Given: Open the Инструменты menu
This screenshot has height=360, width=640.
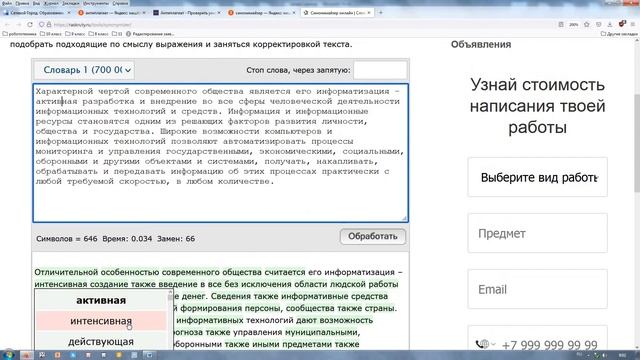Looking at the screenshot, I should click(x=96, y=3).
